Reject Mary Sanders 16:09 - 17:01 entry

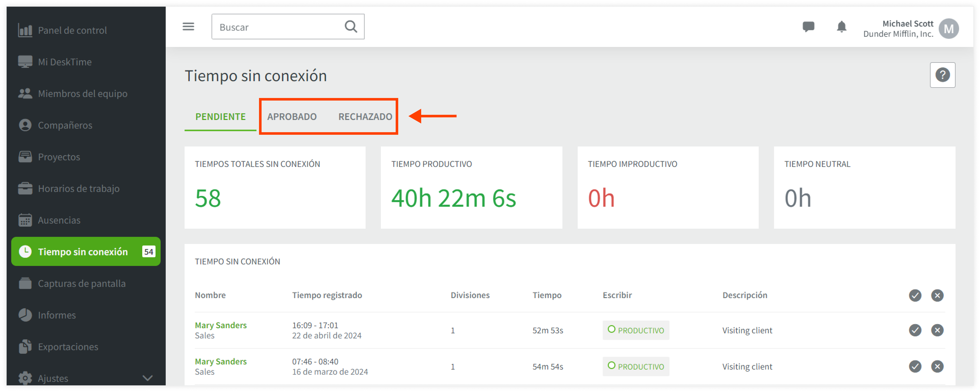click(x=937, y=330)
